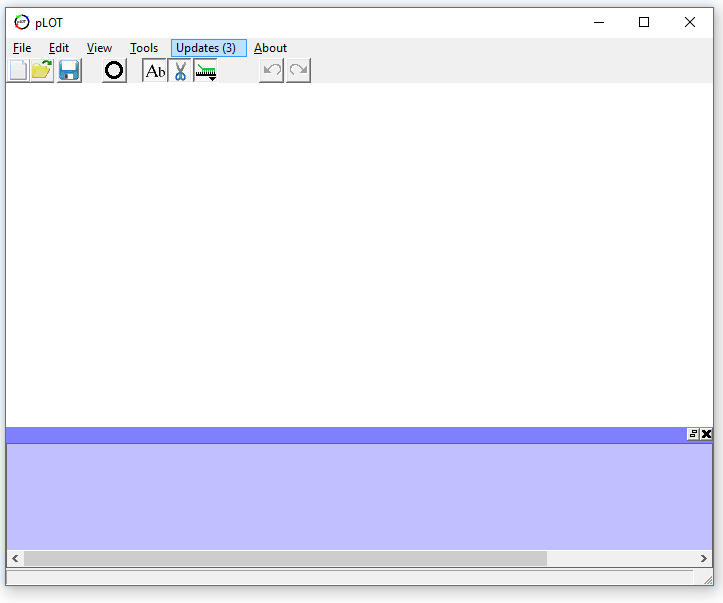The image size is (723, 603).
Task: Create a new blank file
Action: (x=18, y=70)
